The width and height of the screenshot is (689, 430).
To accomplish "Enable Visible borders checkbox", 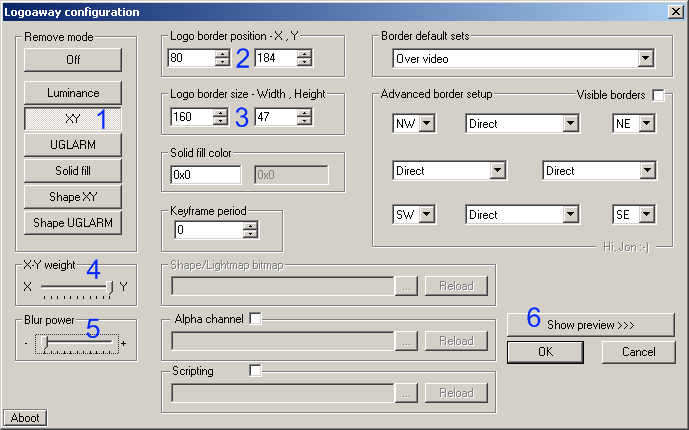I will [658, 95].
